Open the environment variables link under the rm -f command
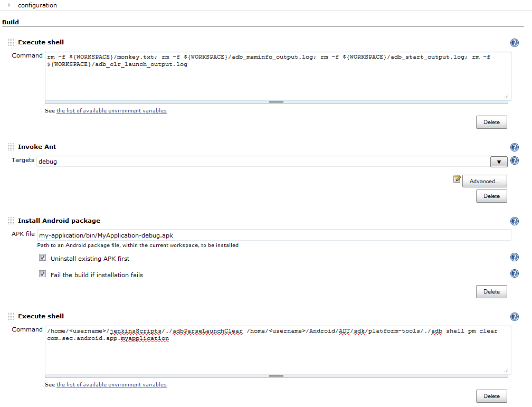This screenshot has height=407, width=532. (111, 111)
